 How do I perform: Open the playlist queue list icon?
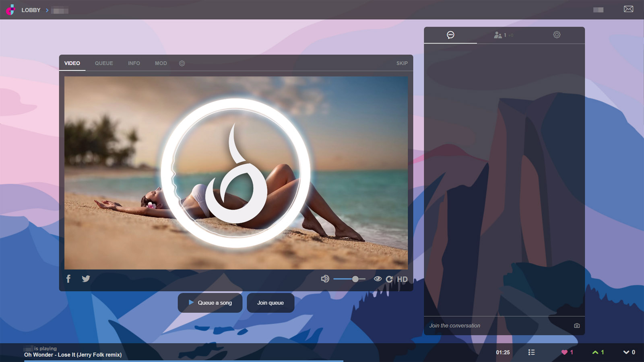point(531,352)
